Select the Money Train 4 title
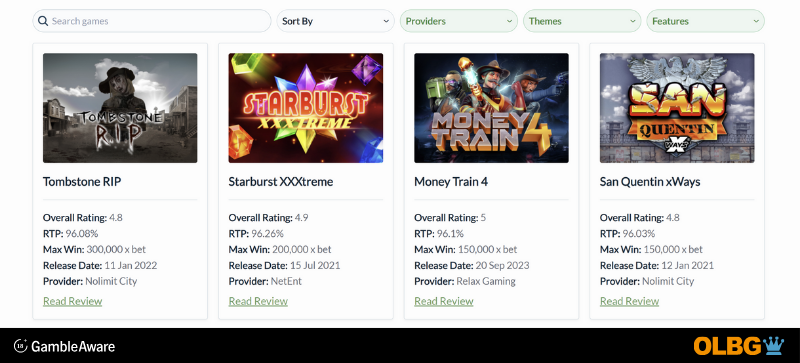 tap(451, 182)
